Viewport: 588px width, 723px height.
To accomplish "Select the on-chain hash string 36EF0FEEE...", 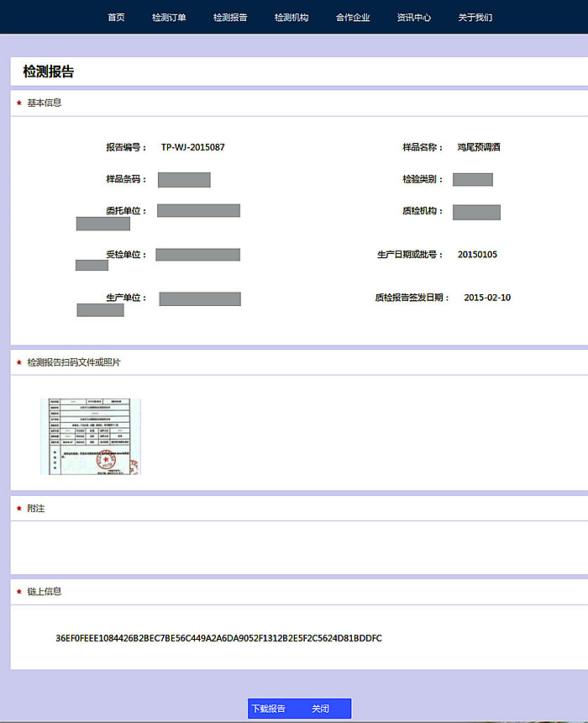I will pyautogui.click(x=218, y=638).
